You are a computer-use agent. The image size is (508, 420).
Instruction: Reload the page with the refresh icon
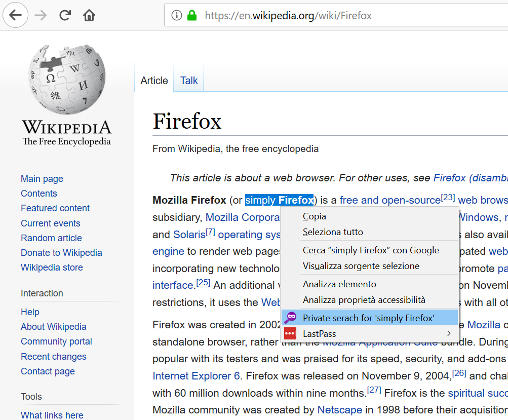pyautogui.click(x=65, y=15)
